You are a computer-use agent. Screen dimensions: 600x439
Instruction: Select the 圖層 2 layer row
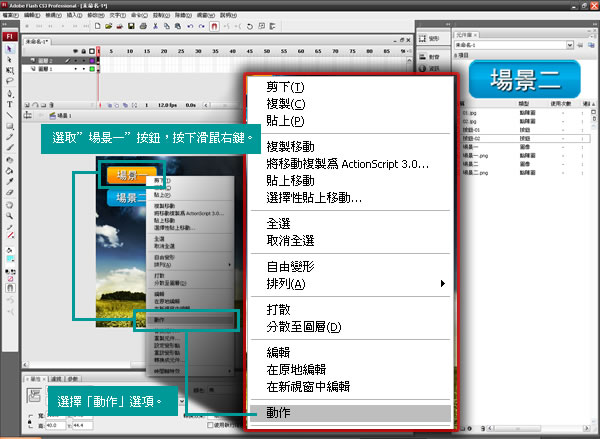60,60
